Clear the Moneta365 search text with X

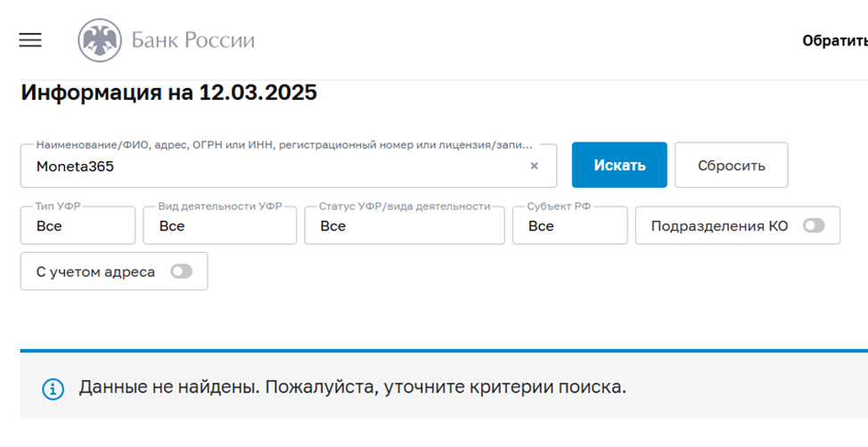534,166
